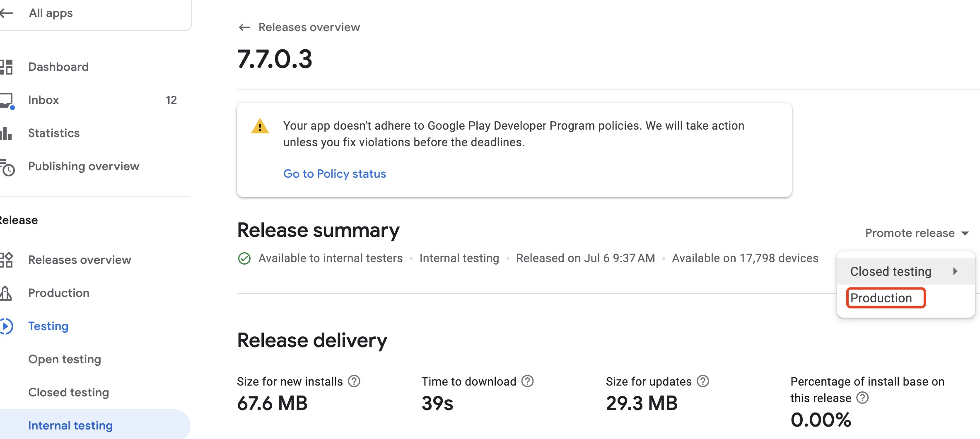Click the 39s download time value
The height and width of the screenshot is (439, 980).
437,403
